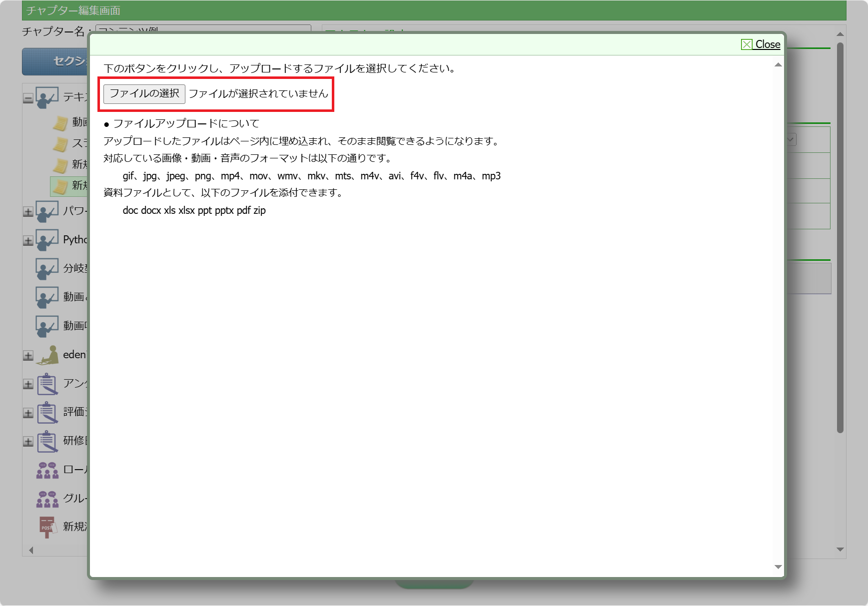Select the highlighted 新規 notepad page icon
868x606 pixels.
60,186
